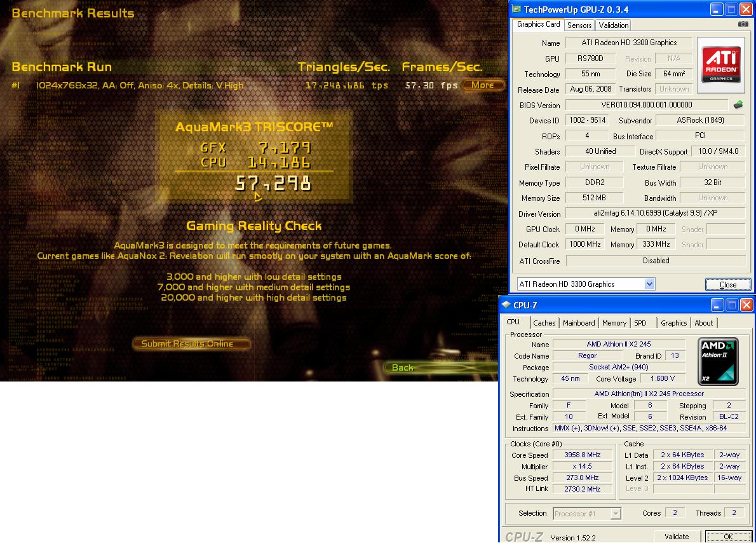Select the CPU tab in CPU-Z
The image size is (756, 543).
pos(513,322)
